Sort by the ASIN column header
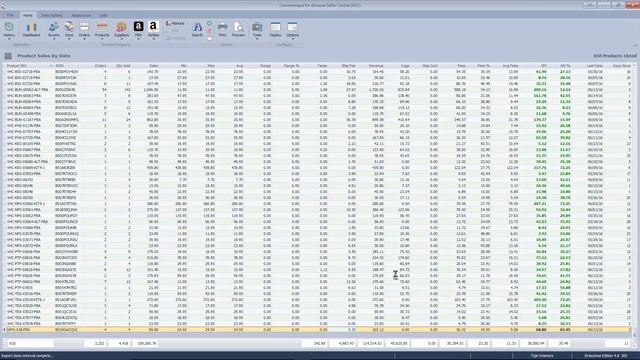This screenshot has width=640, height=360. click(x=69, y=66)
